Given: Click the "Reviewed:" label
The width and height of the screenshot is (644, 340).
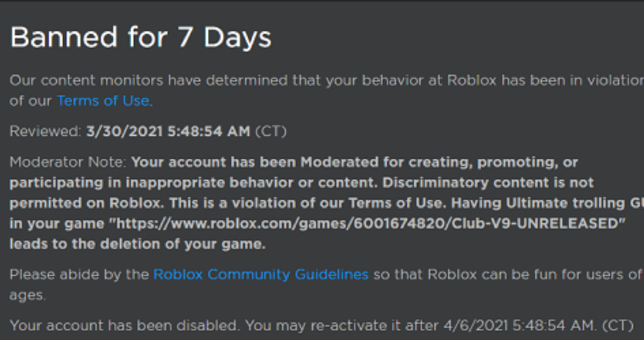Looking at the screenshot, I should tap(45, 131).
